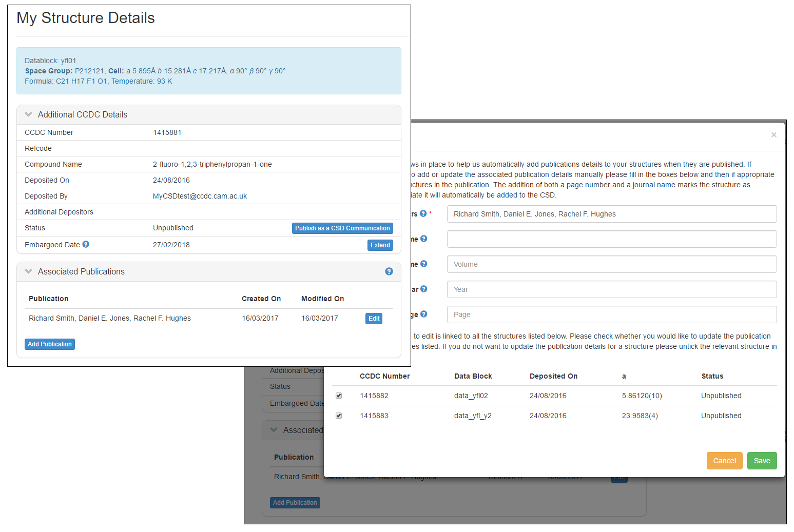This screenshot has height=532, width=794.
Task: Click help icon beside the Year field
Action: pyautogui.click(x=423, y=289)
